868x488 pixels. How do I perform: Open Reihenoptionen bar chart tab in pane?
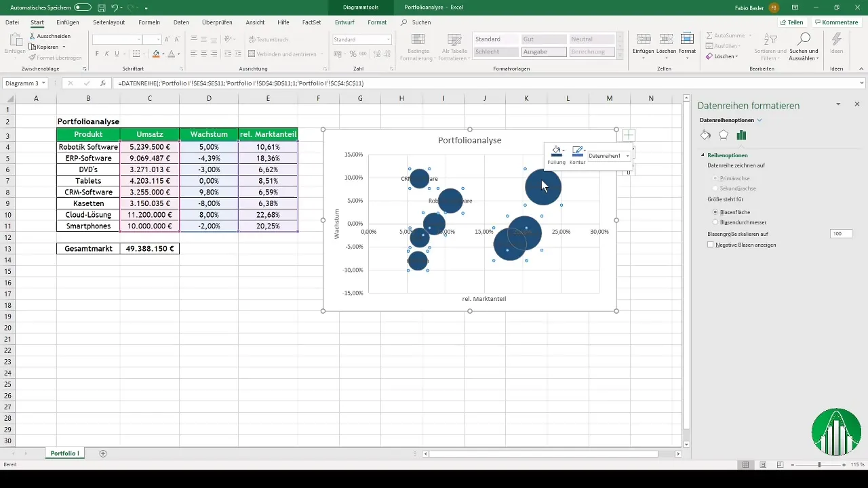point(741,135)
